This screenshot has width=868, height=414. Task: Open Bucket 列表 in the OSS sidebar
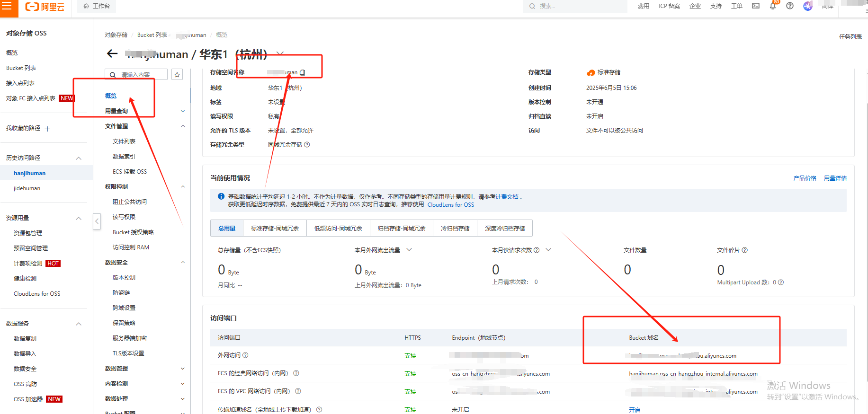(21, 68)
